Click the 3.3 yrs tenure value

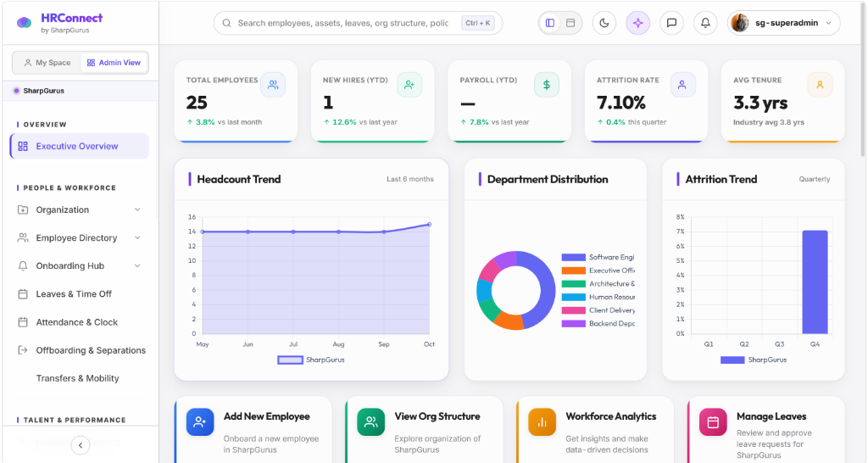click(760, 103)
